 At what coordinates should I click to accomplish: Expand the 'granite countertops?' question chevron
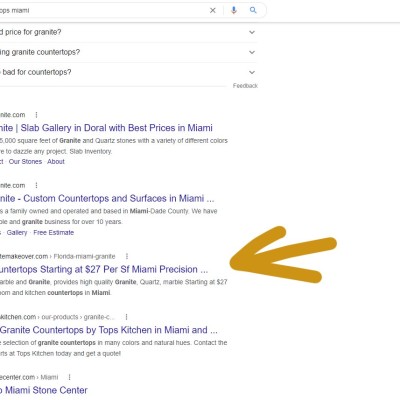pos(252,52)
